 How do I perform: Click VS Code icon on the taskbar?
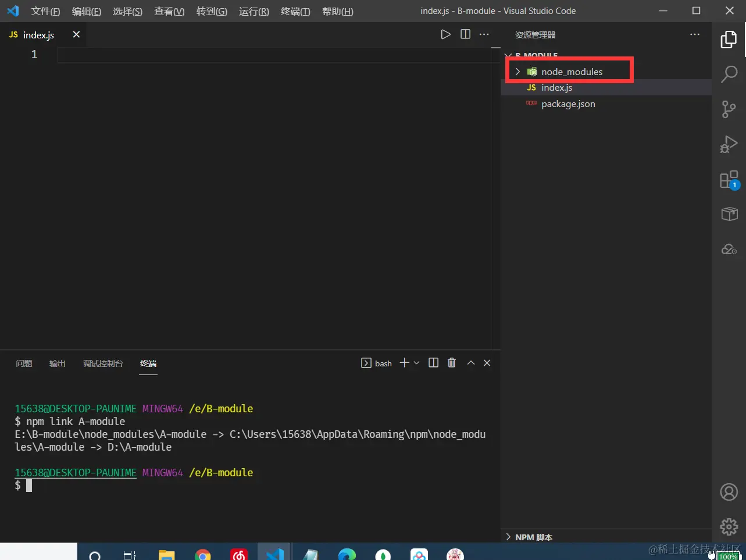pyautogui.click(x=274, y=555)
